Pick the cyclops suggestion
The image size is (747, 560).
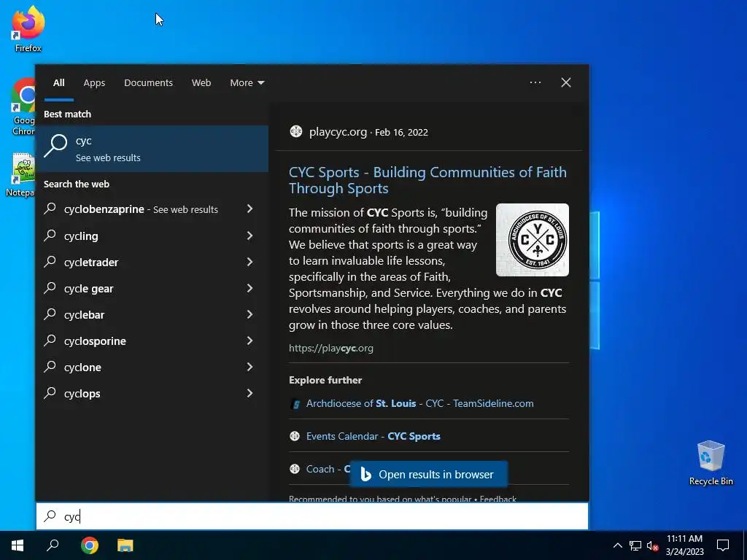pos(147,393)
